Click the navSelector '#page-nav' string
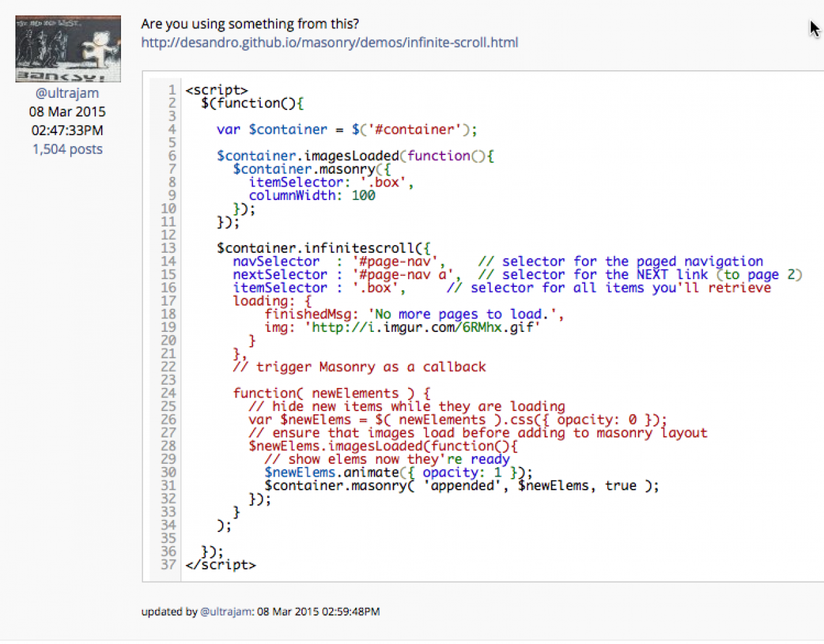Viewport: 824px width, 644px height. pyautogui.click(x=395, y=262)
